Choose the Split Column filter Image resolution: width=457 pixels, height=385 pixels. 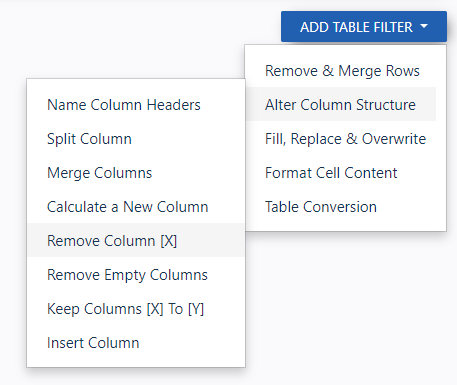pyautogui.click(x=136, y=139)
